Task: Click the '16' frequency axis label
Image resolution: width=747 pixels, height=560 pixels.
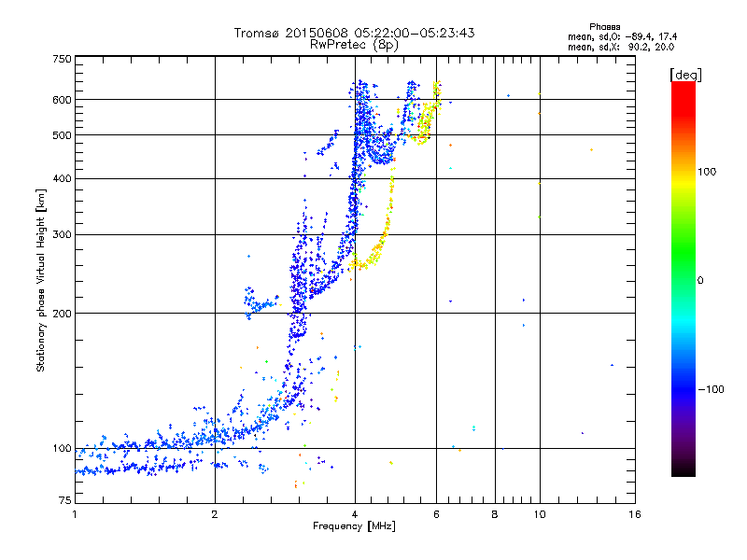Action: 635,514
